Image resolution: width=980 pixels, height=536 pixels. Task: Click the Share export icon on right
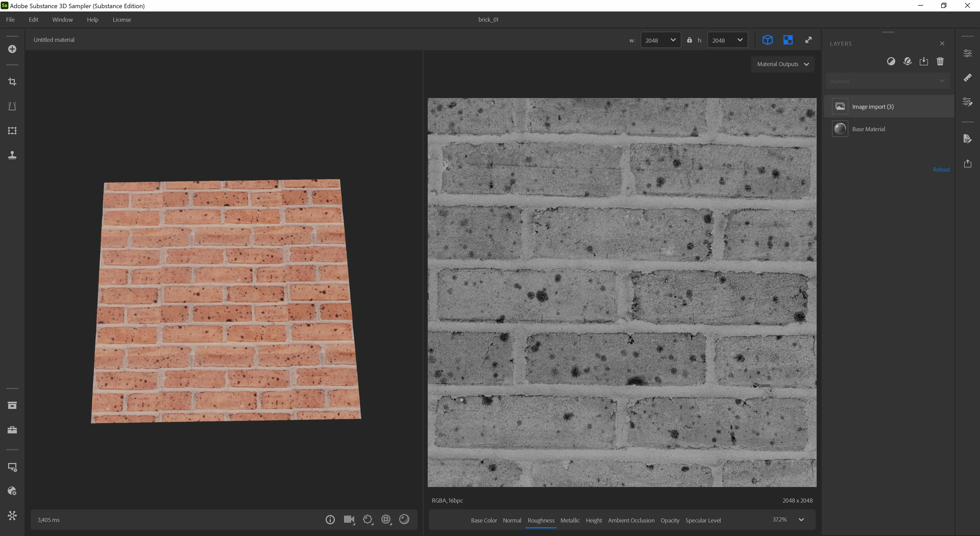[967, 164]
